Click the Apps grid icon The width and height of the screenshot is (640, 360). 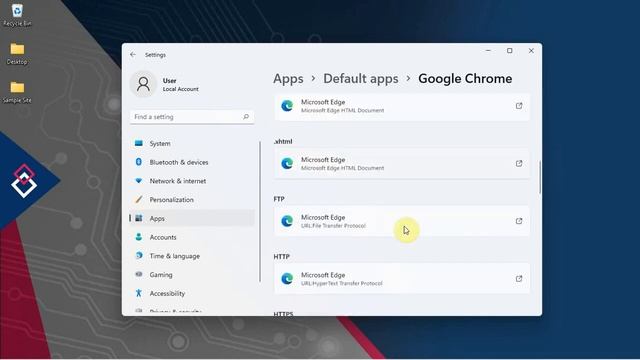(x=139, y=218)
